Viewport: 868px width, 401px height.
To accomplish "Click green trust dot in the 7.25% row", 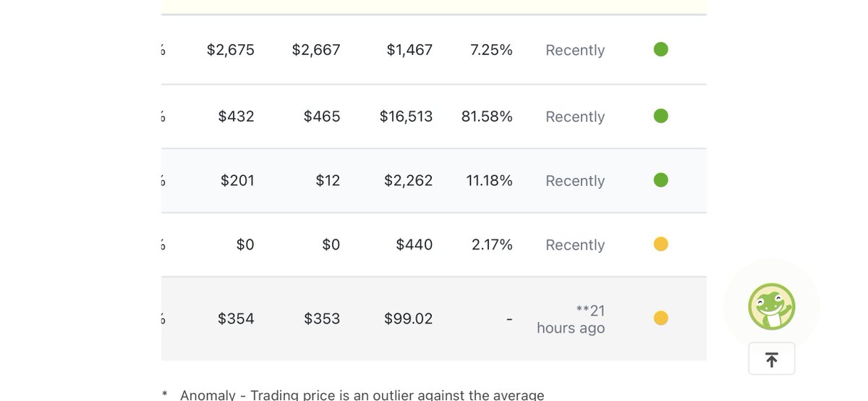I will point(660,49).
